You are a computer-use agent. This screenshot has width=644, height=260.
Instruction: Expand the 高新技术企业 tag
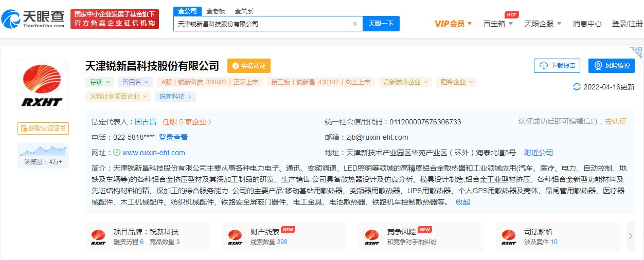pyautogui.click(x=405, y=82)
